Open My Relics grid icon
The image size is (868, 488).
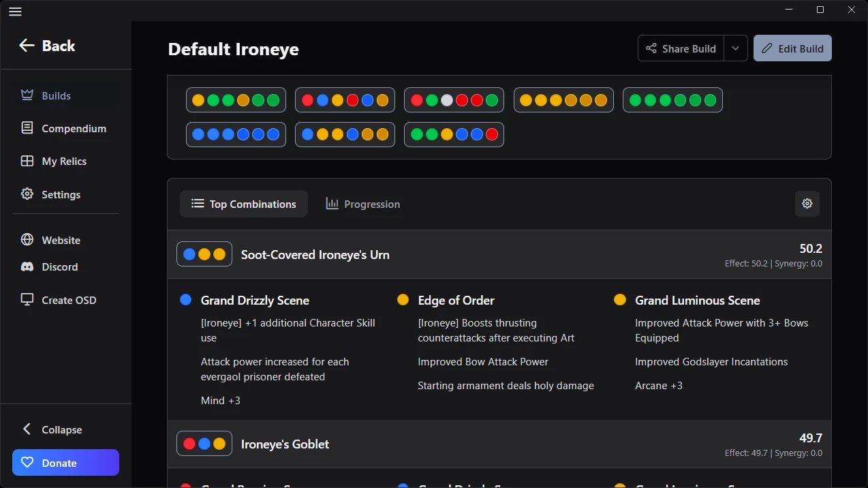(x=27, y=161)
